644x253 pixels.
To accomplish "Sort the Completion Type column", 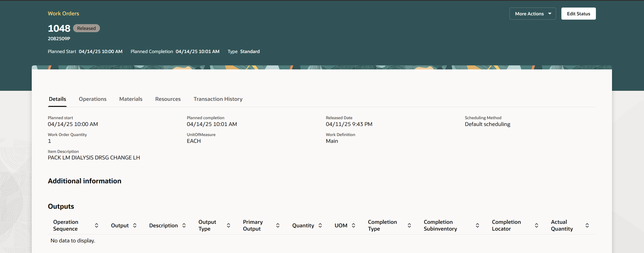I will coord(409,225).
